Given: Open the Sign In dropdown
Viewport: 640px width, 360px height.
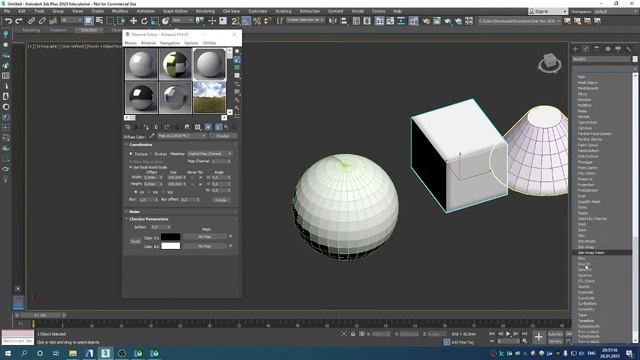Looking at the screenshot, I should (548, 11).
